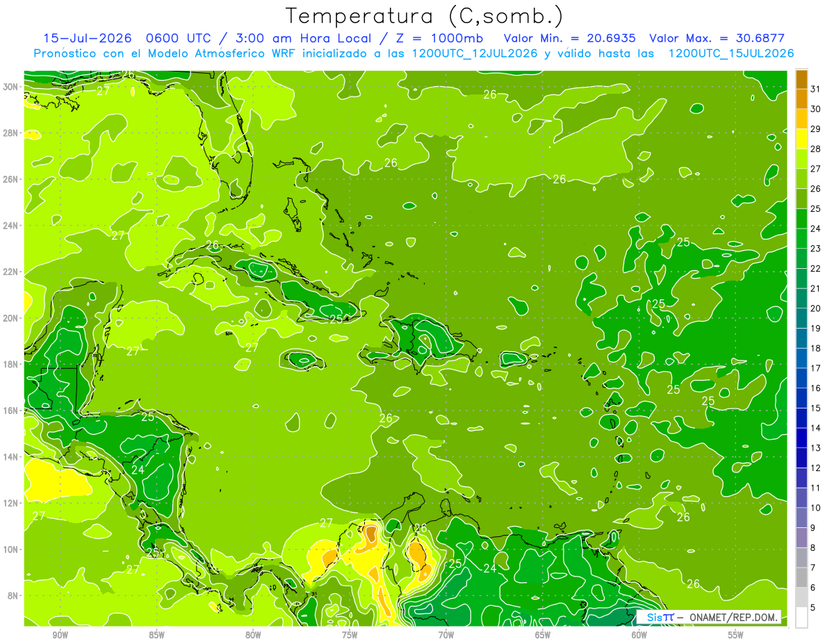This screenshot has height=644, width=834.
Task: Select the initialization time '1200UTC_12JUL2026'
Action: point(475,53)
